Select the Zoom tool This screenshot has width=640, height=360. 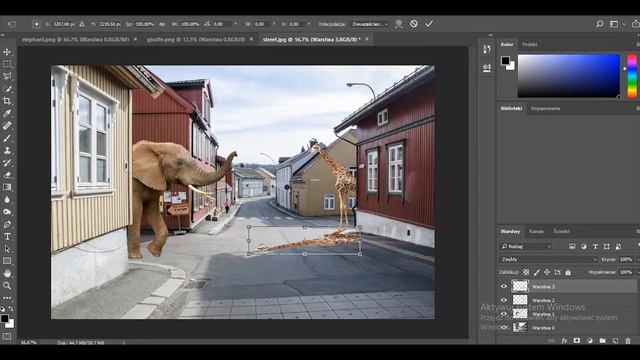tap(7, 285)
